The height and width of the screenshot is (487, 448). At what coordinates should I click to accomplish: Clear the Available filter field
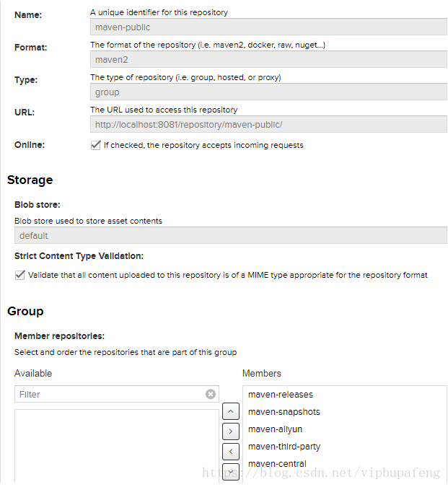coord(211,394)
